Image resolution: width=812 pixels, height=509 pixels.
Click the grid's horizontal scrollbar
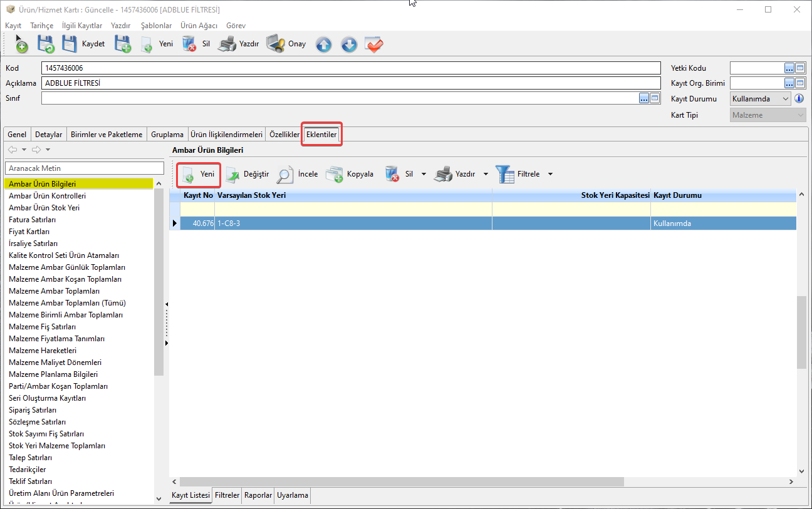(x=401, y=481)
